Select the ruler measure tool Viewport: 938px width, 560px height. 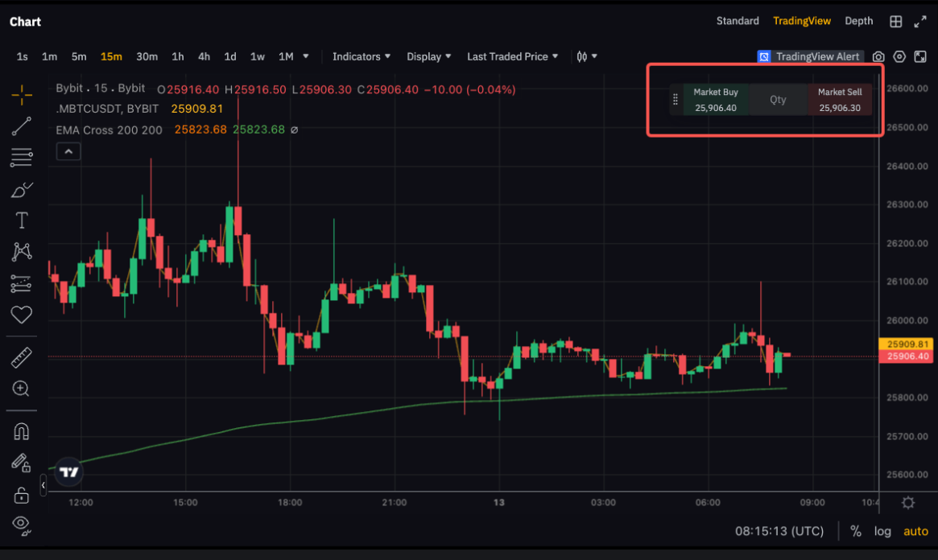(x=21, y=356)
